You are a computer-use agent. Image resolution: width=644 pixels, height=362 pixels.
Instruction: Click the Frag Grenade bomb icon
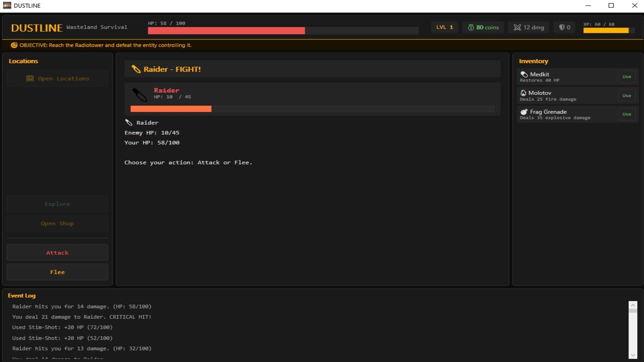[524, 112]
